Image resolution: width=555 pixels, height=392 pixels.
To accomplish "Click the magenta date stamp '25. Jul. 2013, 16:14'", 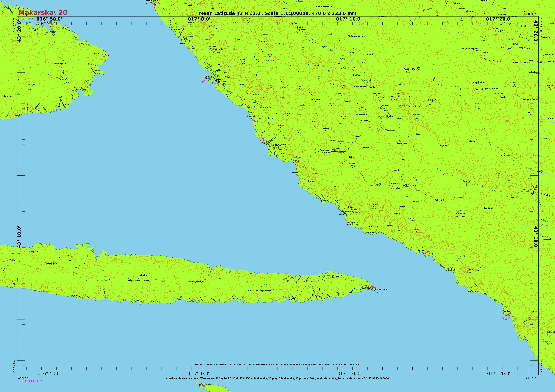I will click(30, 381).
